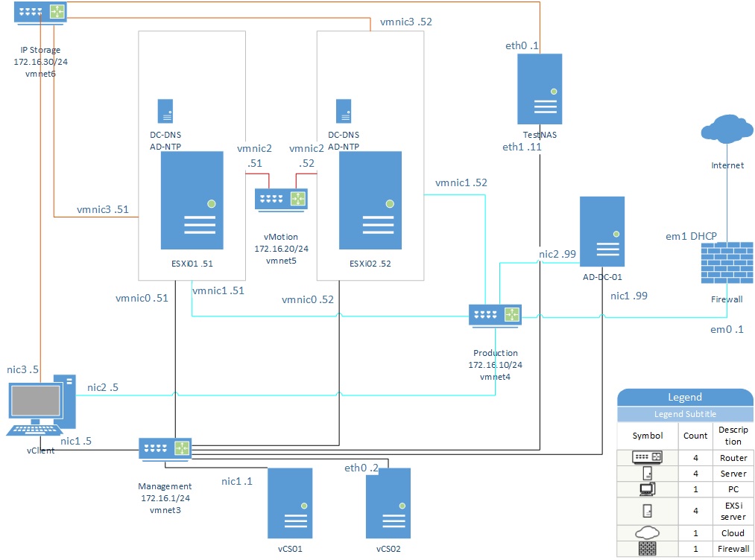755x560 pixels.
Task: Select the ESXi02 large server icon
Action: coord(370,200)
